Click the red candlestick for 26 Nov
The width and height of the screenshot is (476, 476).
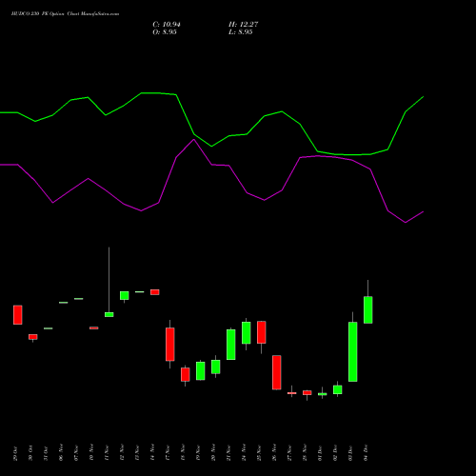click(277, 372)
